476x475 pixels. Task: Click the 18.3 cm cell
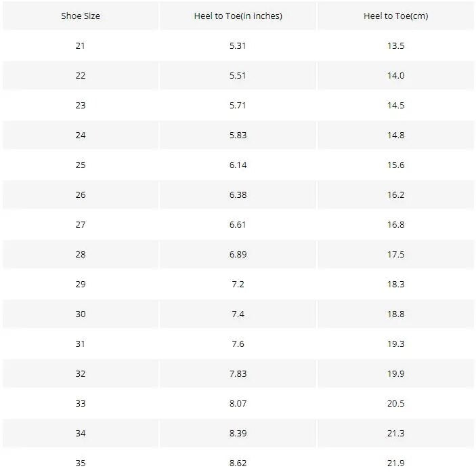tap(395, 285)
